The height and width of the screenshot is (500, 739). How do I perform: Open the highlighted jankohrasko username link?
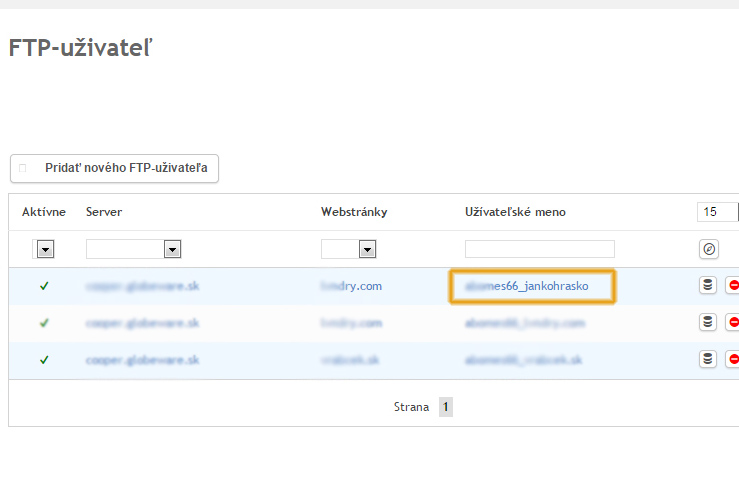(532, 286)
